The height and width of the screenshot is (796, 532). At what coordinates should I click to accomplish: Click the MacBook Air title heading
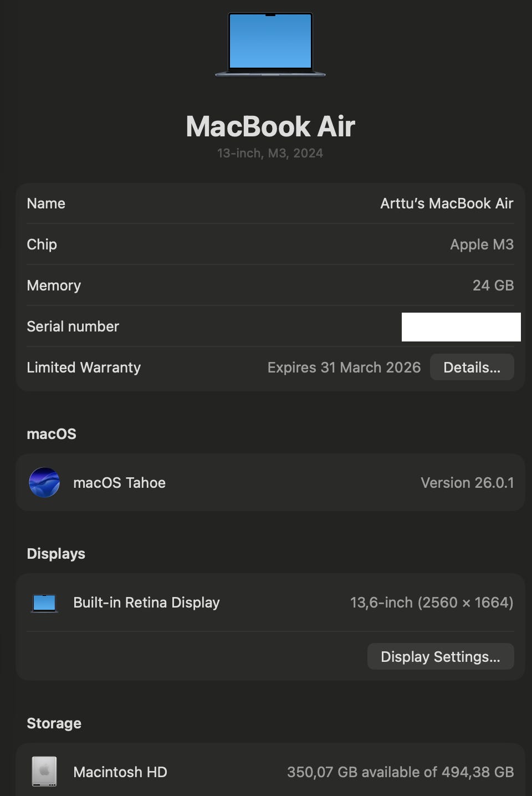coord(270,126)
